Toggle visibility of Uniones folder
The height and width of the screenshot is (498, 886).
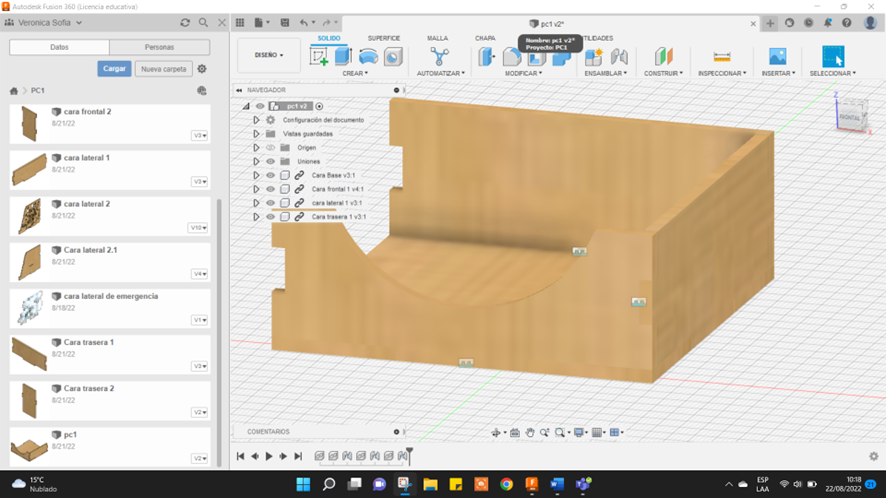click(x=271, y=161)
